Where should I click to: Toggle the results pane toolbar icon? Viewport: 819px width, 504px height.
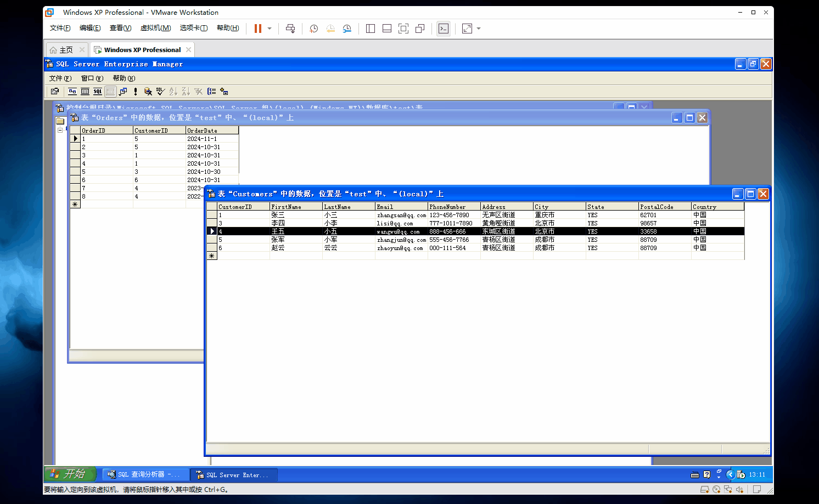click(x=110, y=92)
